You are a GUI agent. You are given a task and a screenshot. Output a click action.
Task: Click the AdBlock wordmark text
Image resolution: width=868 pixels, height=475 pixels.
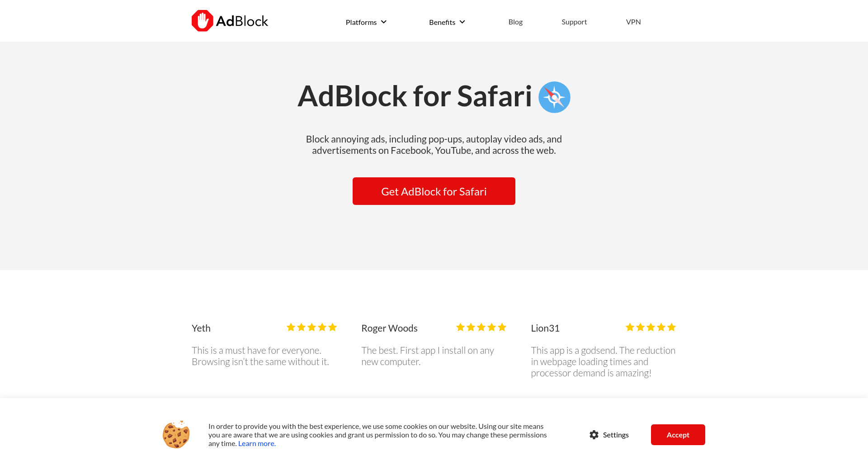242,21
